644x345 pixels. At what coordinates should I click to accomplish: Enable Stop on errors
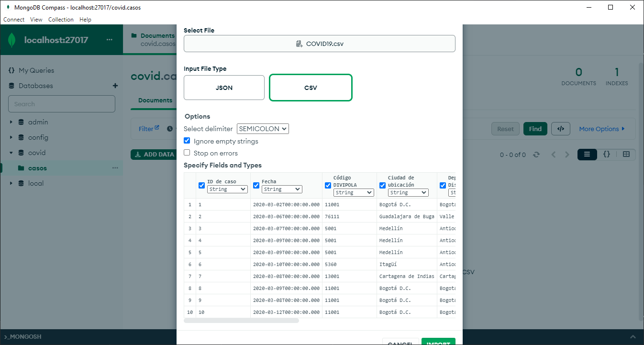187,153
